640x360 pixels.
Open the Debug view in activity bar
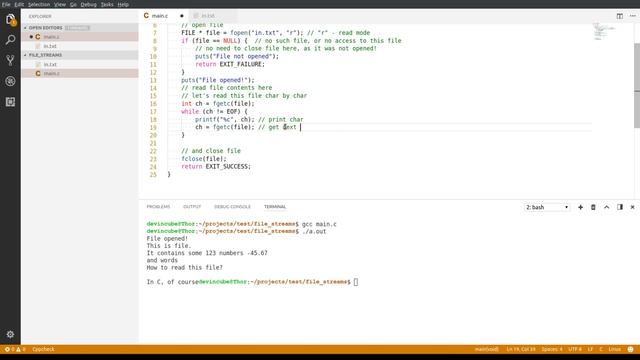pyautogui.click(x=10, y=81)
